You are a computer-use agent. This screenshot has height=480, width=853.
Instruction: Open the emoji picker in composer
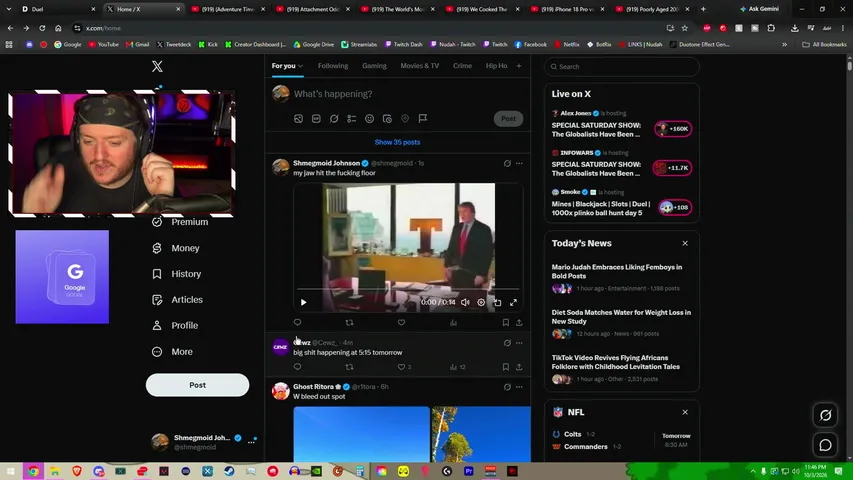(x=369, y=119)
